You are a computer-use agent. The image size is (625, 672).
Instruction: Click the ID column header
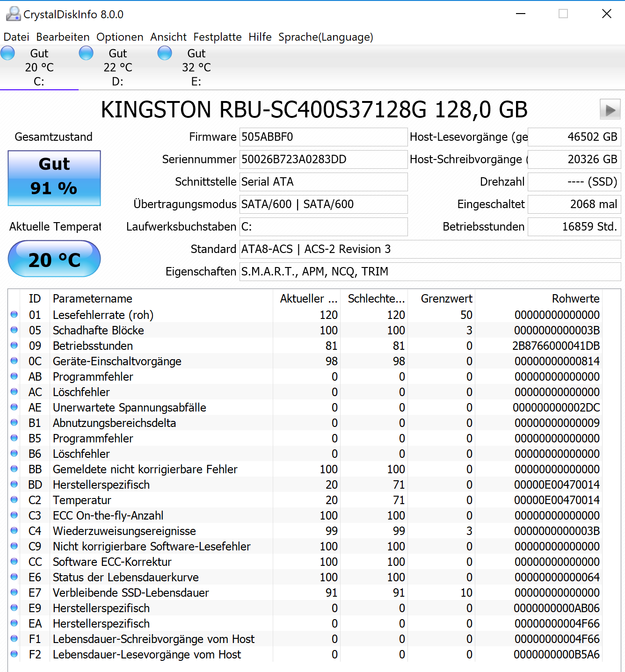pyautogui.click(x=35, y=299)
